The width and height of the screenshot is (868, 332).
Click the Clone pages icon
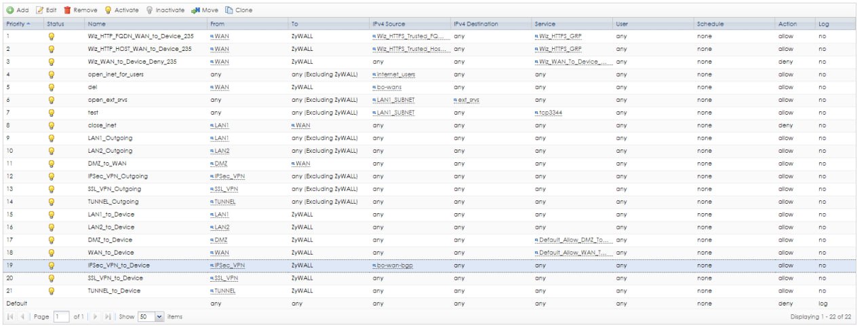coord(229,10)
